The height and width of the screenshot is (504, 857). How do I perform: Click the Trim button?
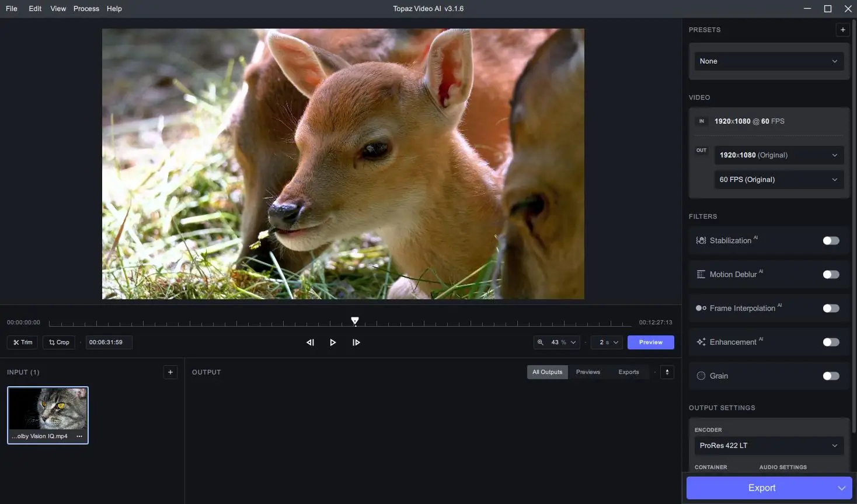point(23,342)
